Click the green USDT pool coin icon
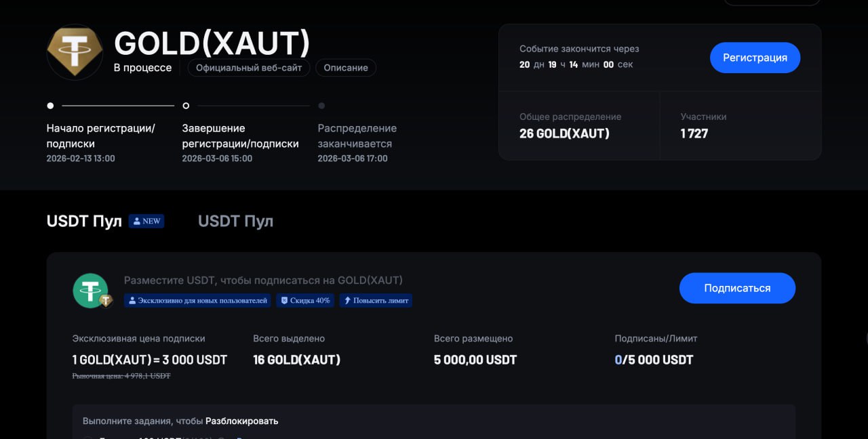 pyautogui.click(x=90, y=290)
